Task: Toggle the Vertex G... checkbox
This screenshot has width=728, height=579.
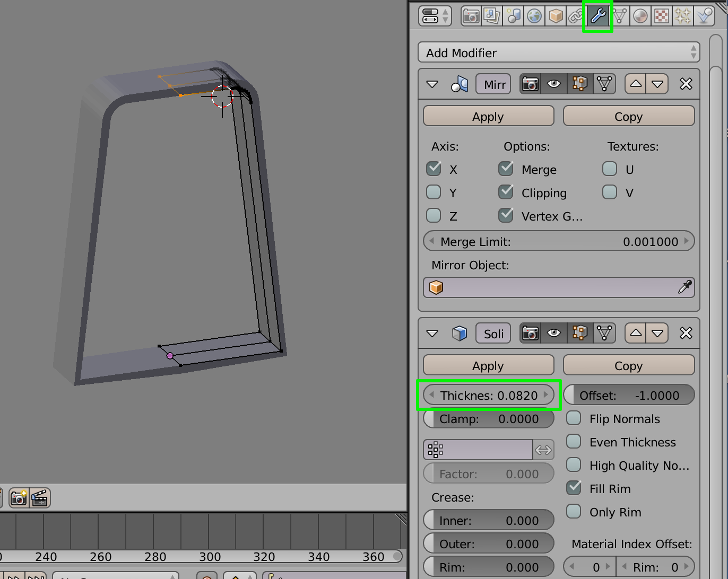Action: [506, 215]
